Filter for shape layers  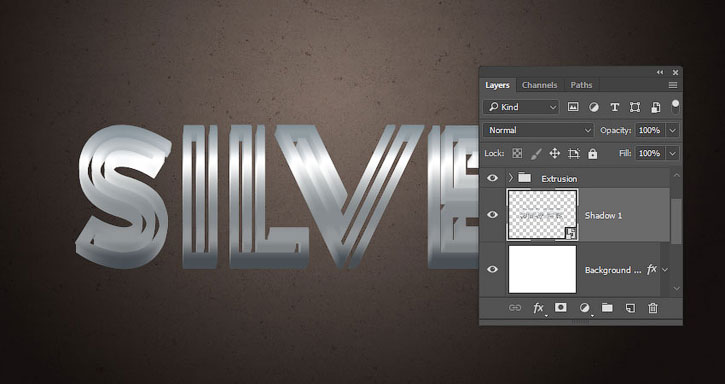[635, 107]
